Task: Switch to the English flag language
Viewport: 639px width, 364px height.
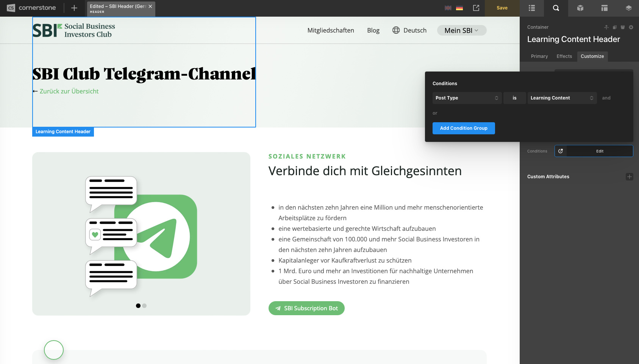Action: click(x=448, y=8)
